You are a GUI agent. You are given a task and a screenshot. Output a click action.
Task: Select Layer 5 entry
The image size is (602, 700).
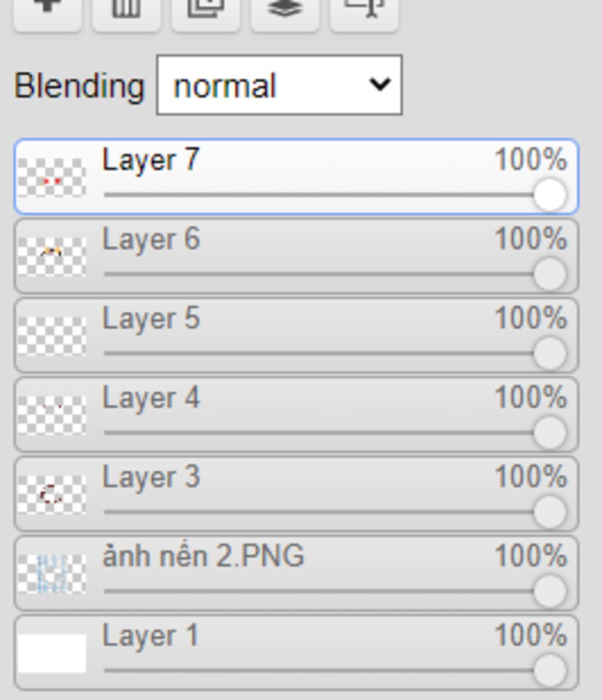(x=296, y=335)
